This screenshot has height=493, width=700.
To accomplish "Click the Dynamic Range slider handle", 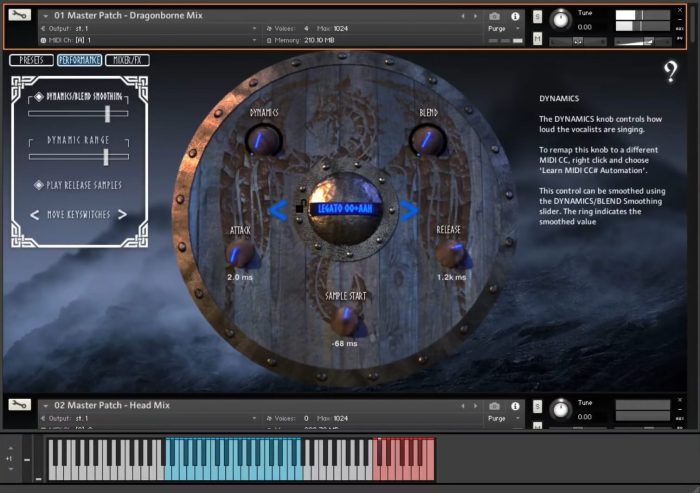I will [106, 157].
